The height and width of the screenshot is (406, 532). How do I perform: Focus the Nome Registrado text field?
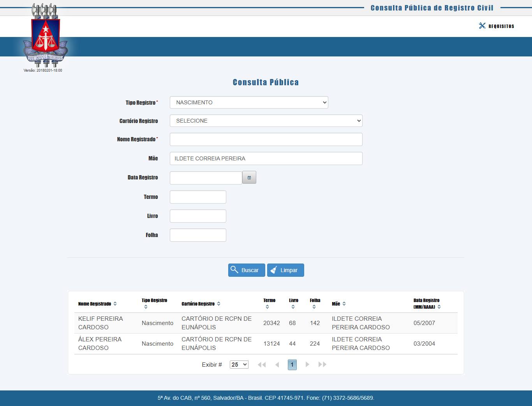pos(266,139)
